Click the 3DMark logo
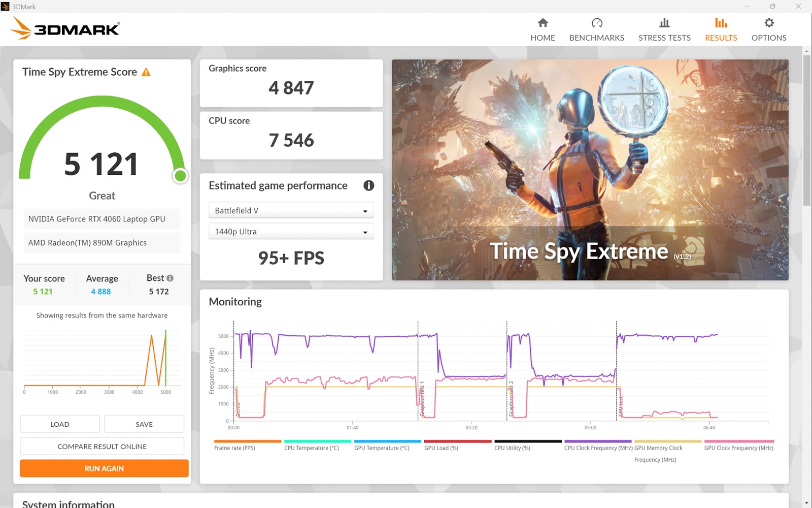 pyautogui.click(x=65, y=28)
